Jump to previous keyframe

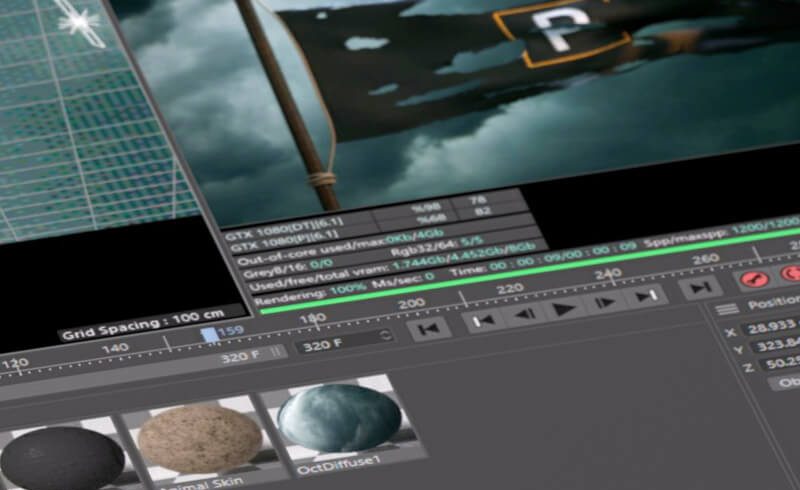click(483, 321)
